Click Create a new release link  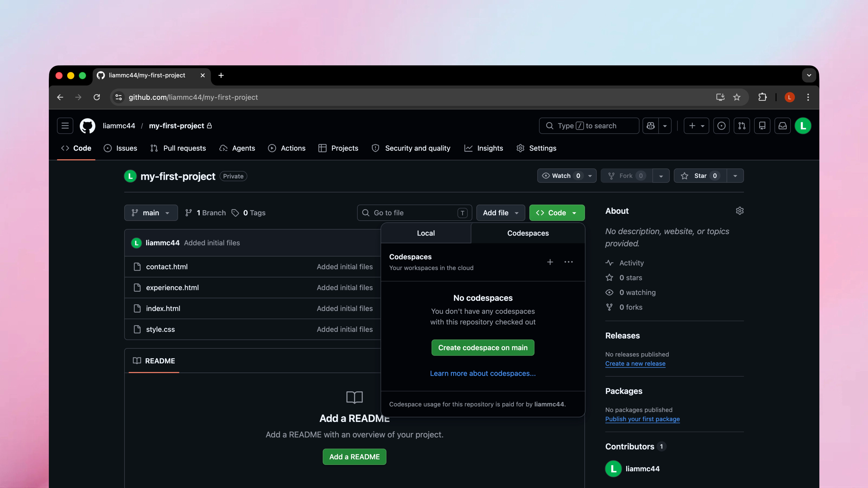pyautogui.click(x=635, y=364)
